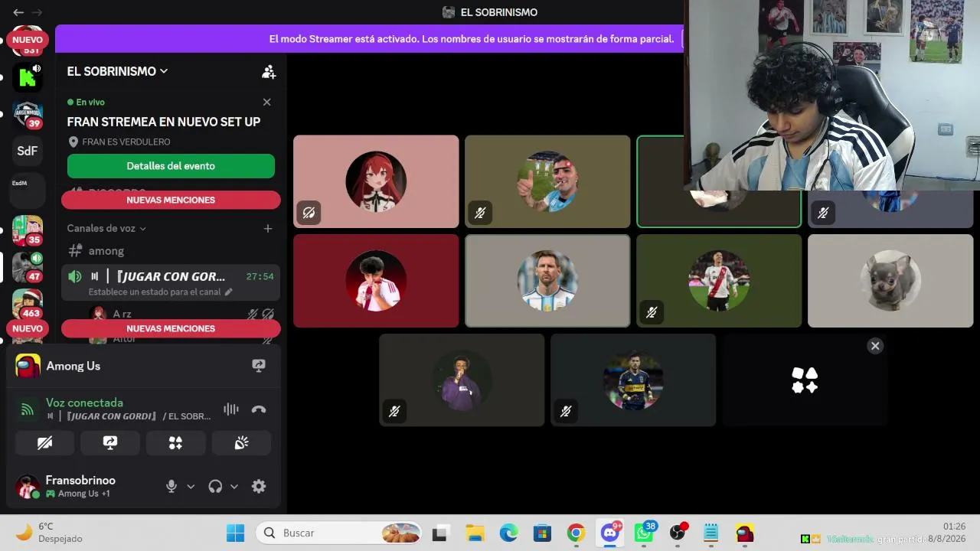Open the server showing the 35 badge
Image resolution: width=980 pixels, height=551 pixels.
(x=28, y=230)
